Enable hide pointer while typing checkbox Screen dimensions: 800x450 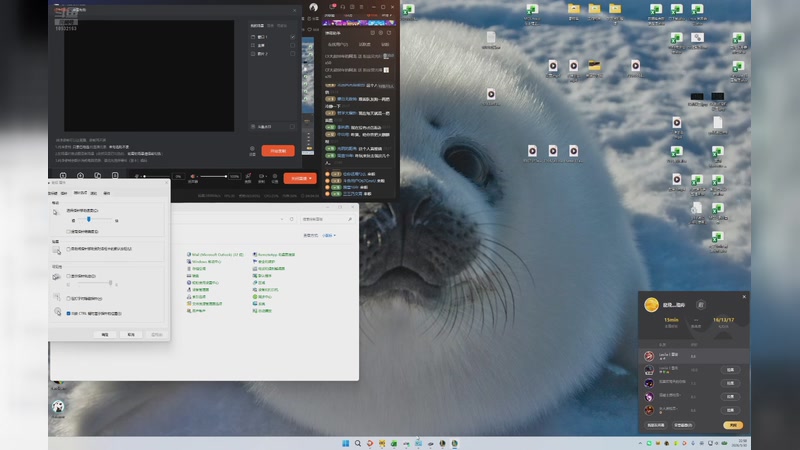pyautogui.click(x=68, y=298)
